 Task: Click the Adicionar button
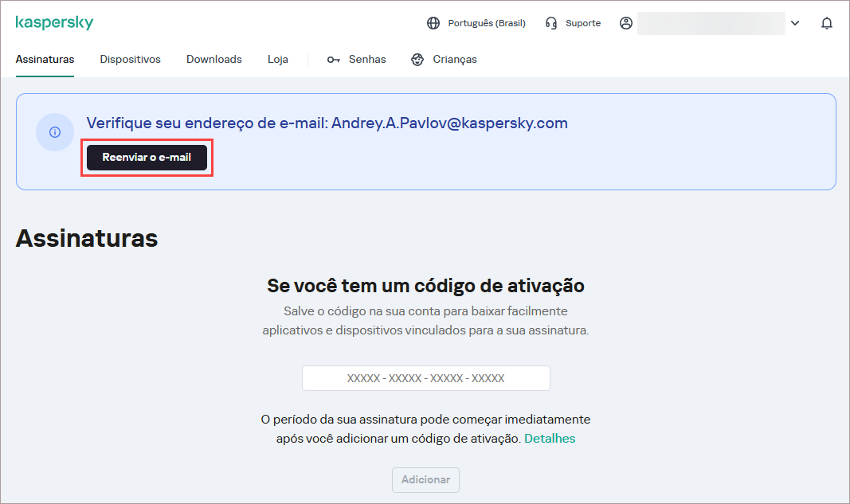425,479
